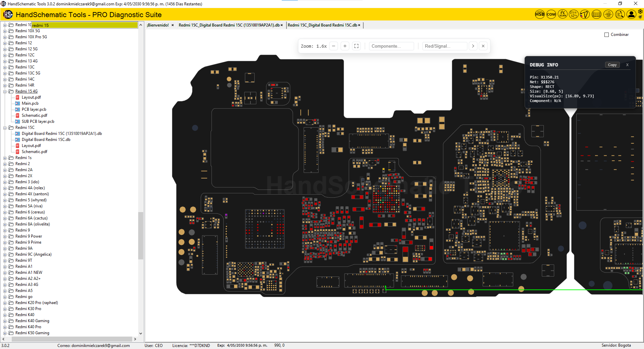The width and height of the screenshot is (644, 349).
Task: Close the Redmi 15C.db tab
Action: pos(359,25)
